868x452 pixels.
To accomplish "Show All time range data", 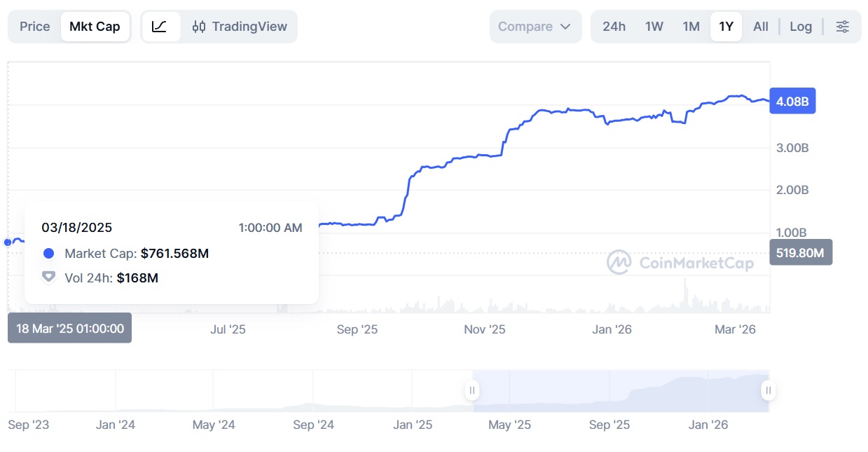I will (x=761, y=27).
